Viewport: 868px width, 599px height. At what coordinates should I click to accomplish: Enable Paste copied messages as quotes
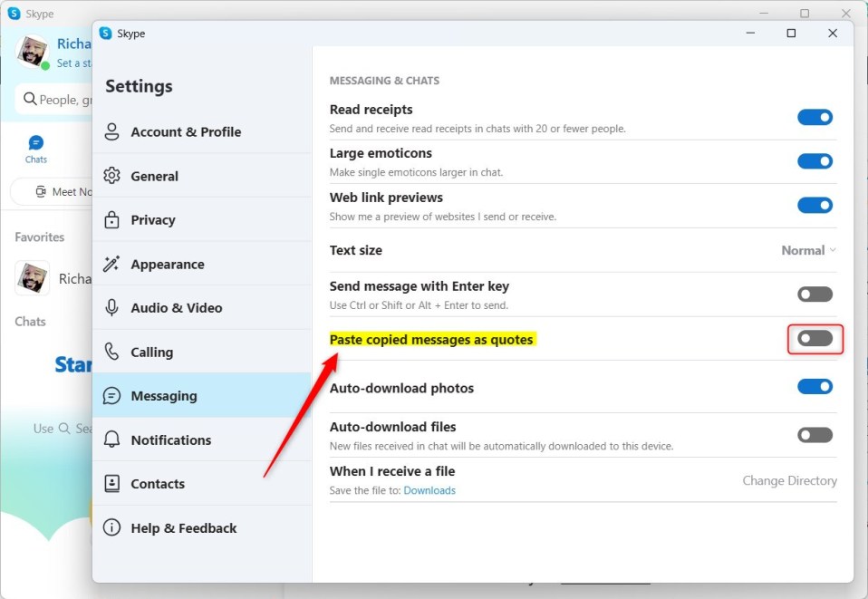815,338
